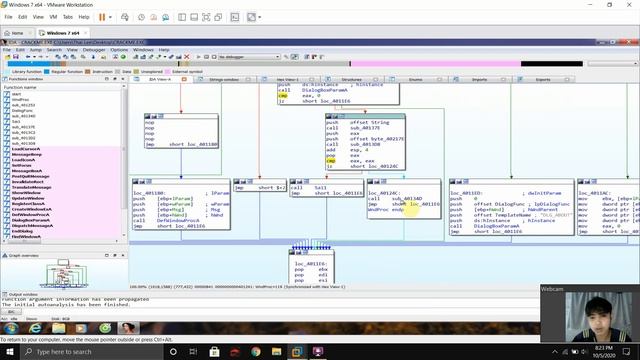Click Function name column header

point(62,87)
